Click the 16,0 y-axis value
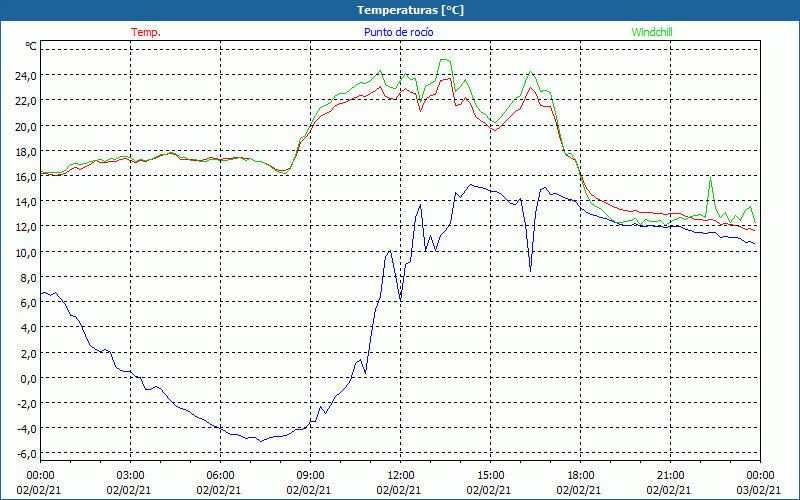 click(26, 177)
